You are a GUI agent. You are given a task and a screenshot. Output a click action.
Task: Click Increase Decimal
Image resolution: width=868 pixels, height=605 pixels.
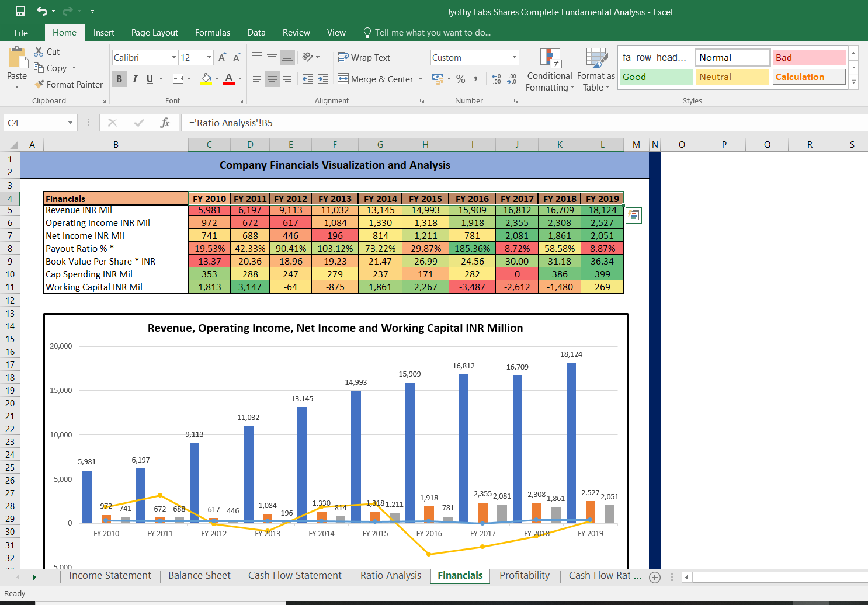point(497,79)
